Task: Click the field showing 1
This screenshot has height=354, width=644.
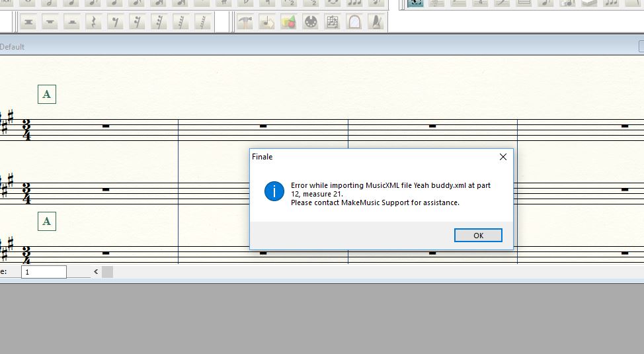Action: [x=44, y=272]
